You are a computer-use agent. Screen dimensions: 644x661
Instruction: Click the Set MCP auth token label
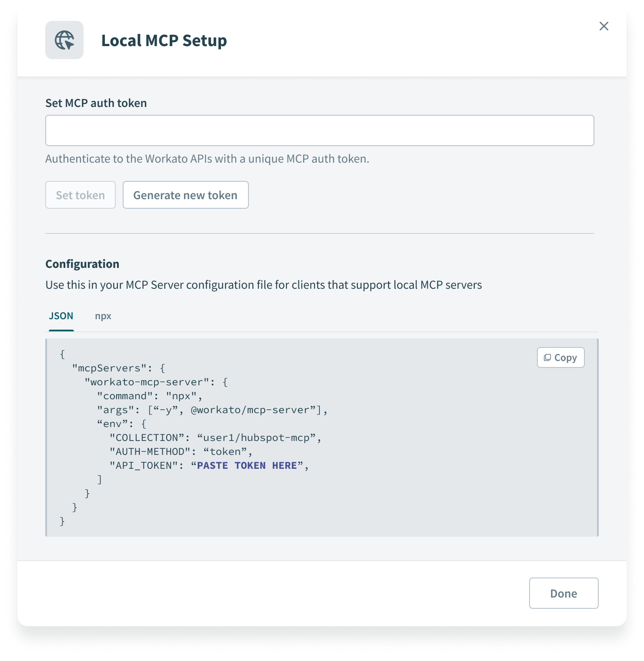click(x=96, y=103)
